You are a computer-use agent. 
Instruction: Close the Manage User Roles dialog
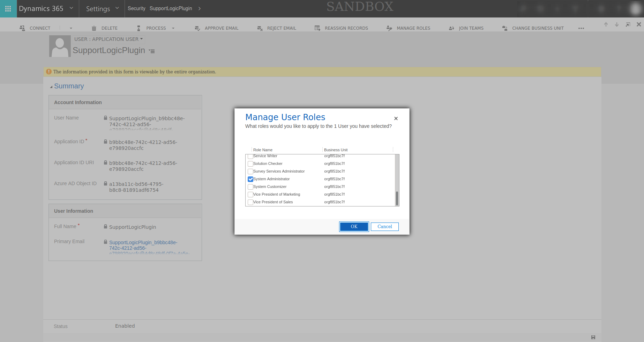point(396,118)
